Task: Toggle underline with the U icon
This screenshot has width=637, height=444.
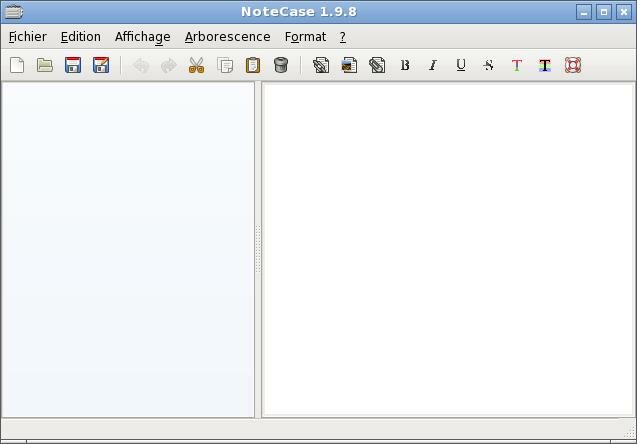Action: pos(461,65)
